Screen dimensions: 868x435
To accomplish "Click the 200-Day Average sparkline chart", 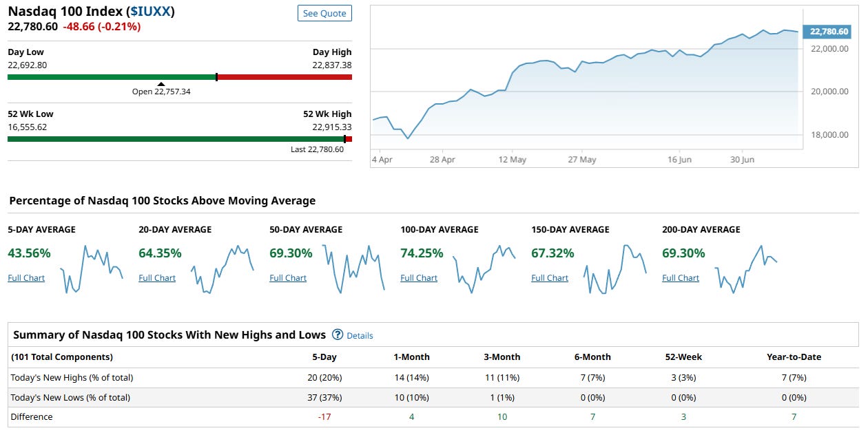I will point(746,268).
